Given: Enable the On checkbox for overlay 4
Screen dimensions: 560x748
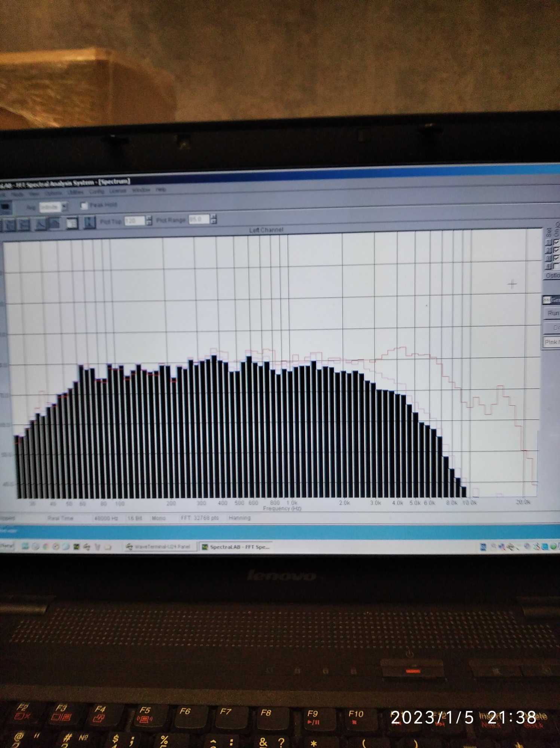Looking at the screenshot, I should point(556,266).
